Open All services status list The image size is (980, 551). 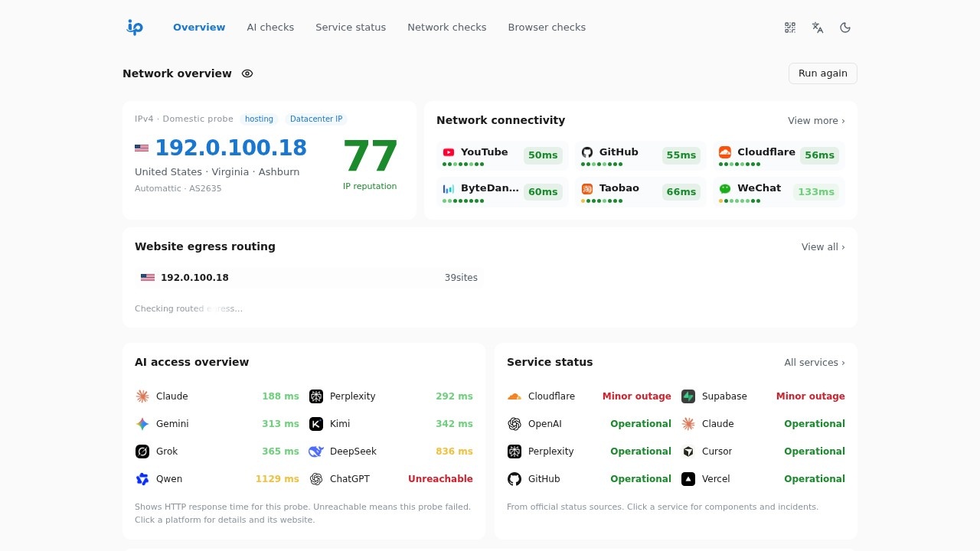[815, 363]
